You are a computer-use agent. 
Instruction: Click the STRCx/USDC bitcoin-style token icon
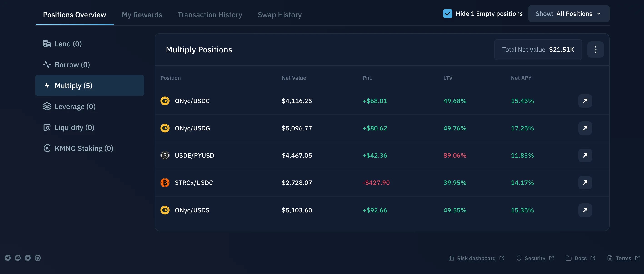point(165,182)
